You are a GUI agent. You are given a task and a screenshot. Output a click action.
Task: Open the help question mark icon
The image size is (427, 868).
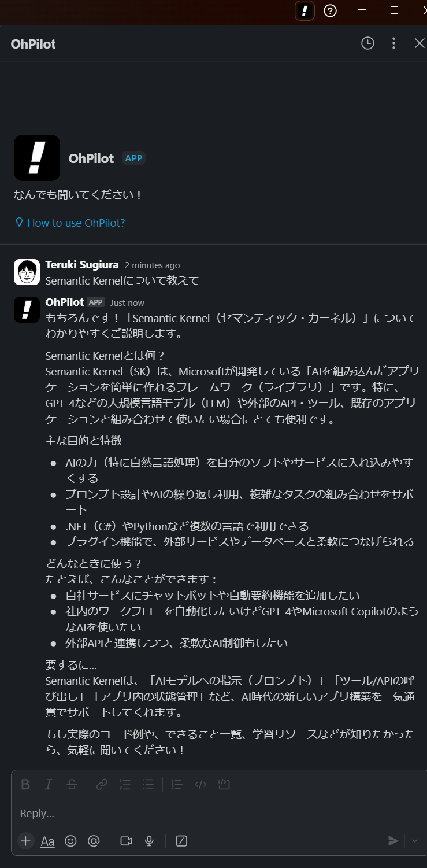(x=330, y=11)
